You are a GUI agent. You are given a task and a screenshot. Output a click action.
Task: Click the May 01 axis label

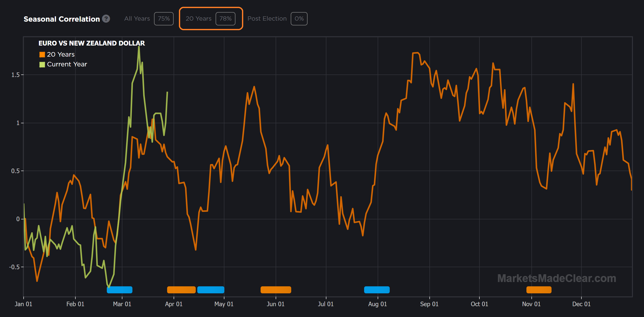224,304
